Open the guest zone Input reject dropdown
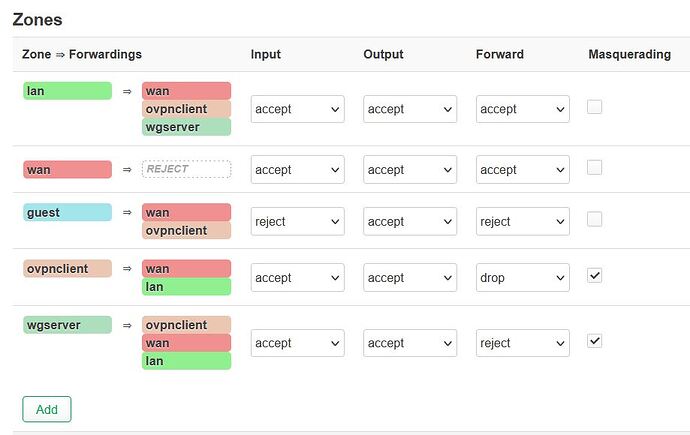 [297, 221]
